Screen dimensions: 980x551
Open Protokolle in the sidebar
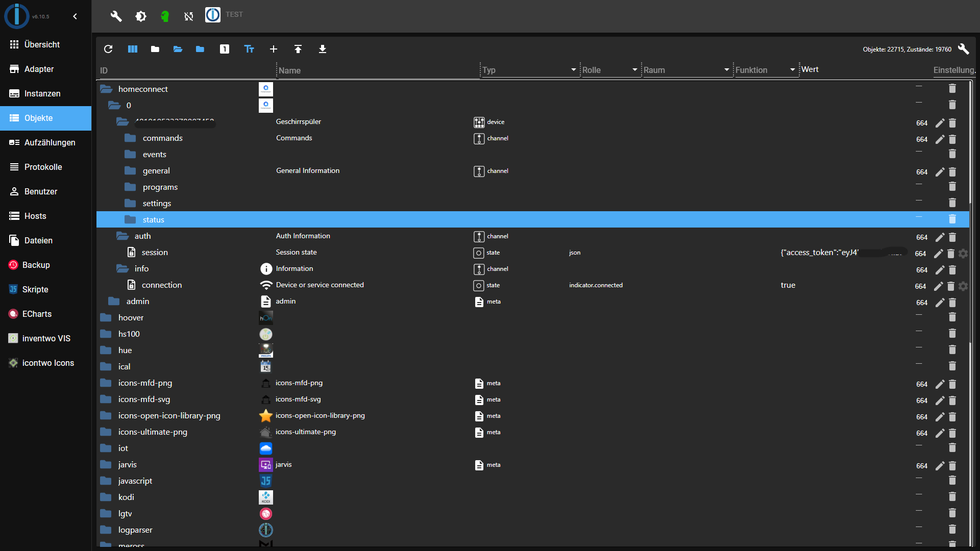coord(46,167)
